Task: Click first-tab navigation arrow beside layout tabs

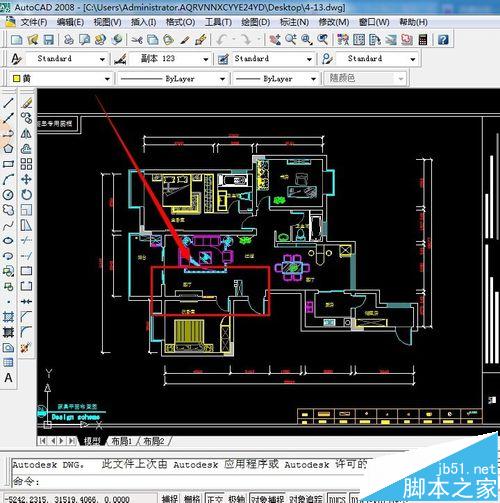Action: tap(43, 441)
